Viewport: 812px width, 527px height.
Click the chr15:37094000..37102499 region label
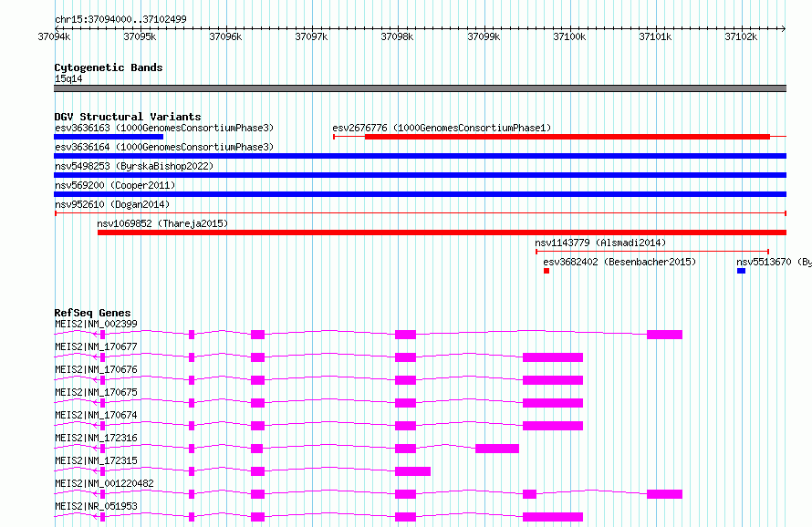(120, 19)
